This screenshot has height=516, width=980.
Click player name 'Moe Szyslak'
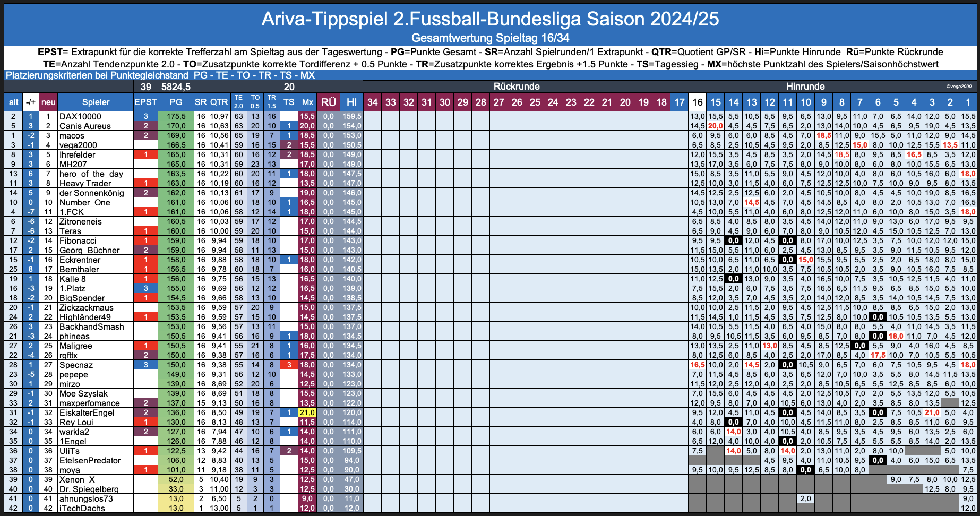click(x=83, y=393)
